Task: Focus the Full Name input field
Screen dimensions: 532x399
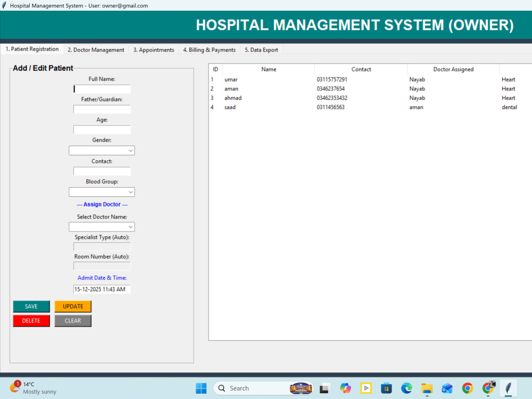Action: pos(102,89)
